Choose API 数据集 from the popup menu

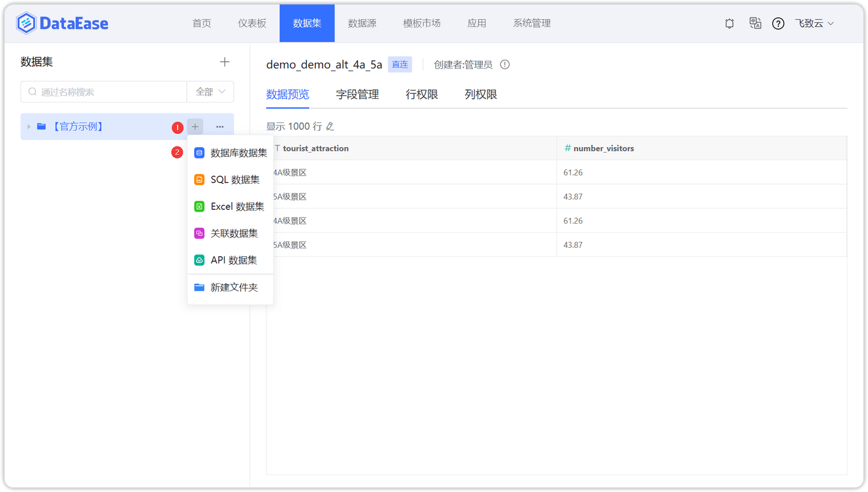230,260
